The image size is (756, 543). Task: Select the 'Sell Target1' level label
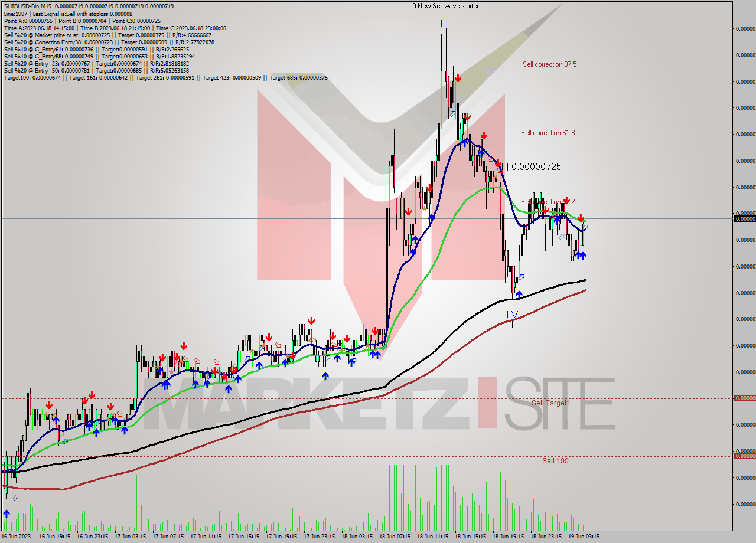click(x=550, y=403)
